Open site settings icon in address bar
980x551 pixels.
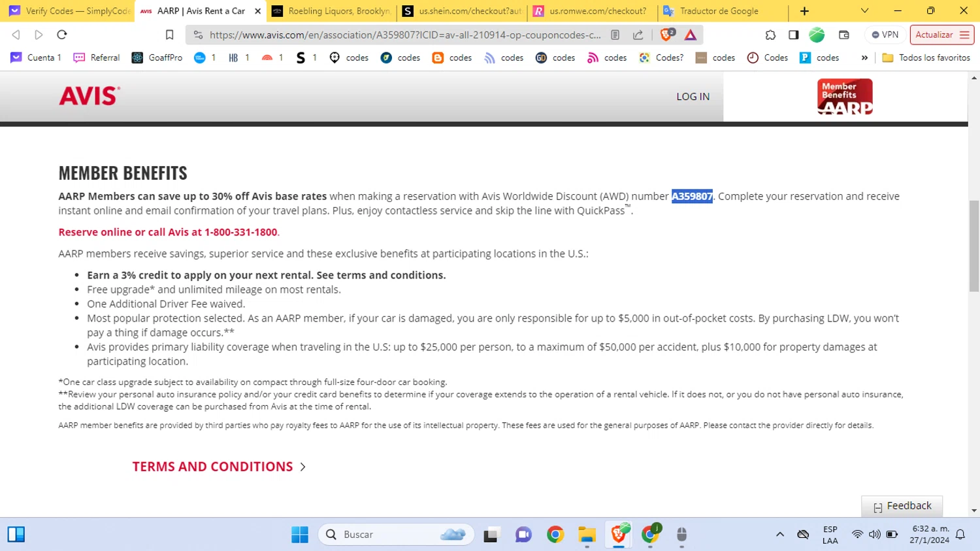[x=199, y=35]
